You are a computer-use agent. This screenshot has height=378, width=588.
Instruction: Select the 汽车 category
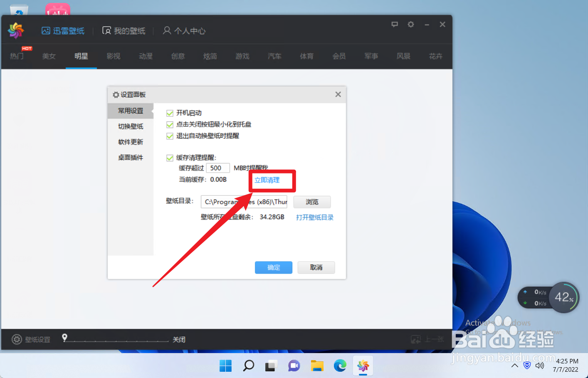(x=274, y=56)
